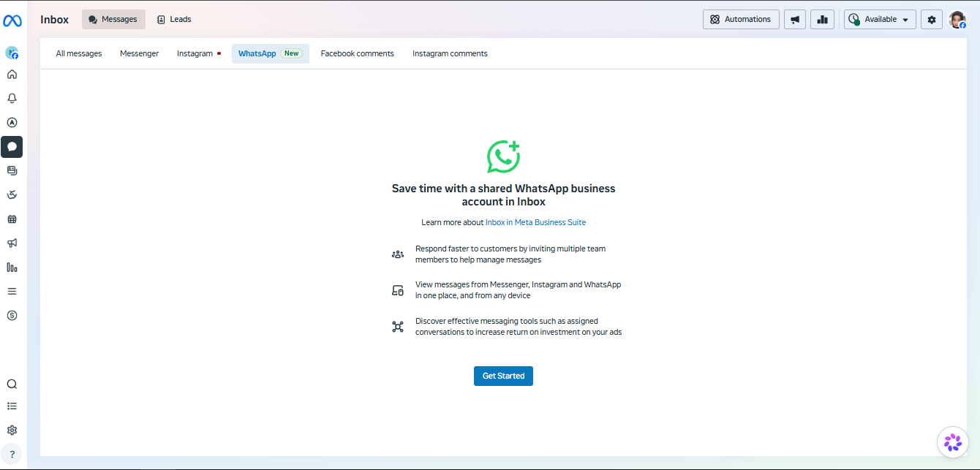The width and height of the screenshot is (980, 470).
Task: Click the sidebar icon directly above the Planner grid
Action: [12, 195]
